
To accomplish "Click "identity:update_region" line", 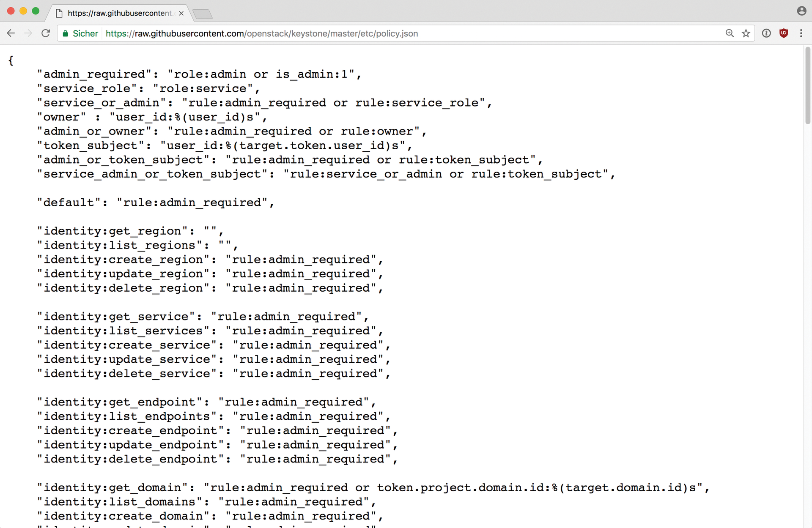I will pyautogui.click(x=210, y=274).
